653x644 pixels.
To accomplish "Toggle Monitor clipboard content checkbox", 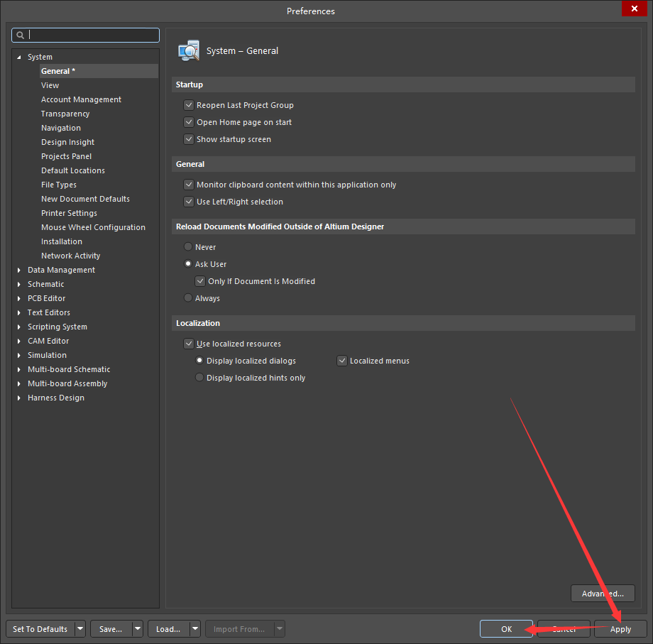I will [189, 185].
